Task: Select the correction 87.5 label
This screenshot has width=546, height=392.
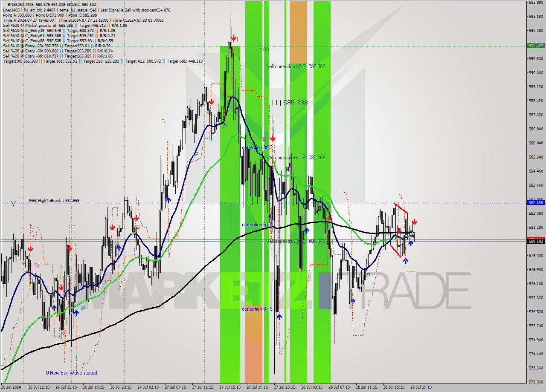Action: (x=257, y=309)
